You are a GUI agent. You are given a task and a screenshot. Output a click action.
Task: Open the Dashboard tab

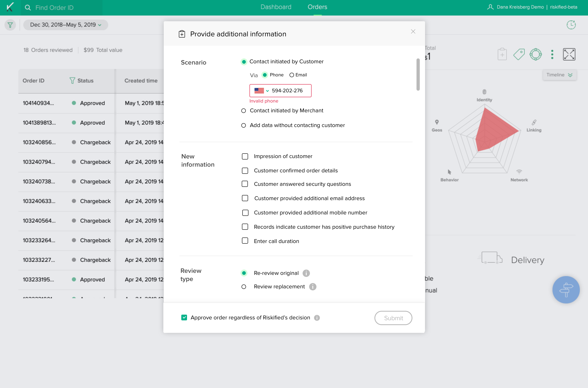[276, 7]
